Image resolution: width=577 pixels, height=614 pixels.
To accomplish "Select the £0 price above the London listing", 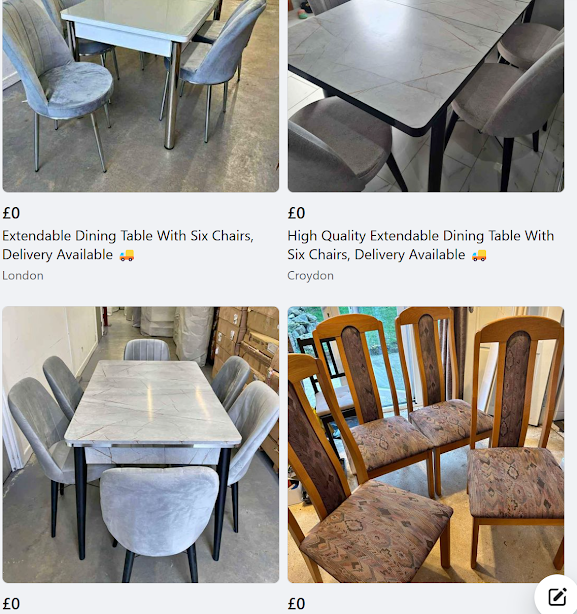I will 11,213.
